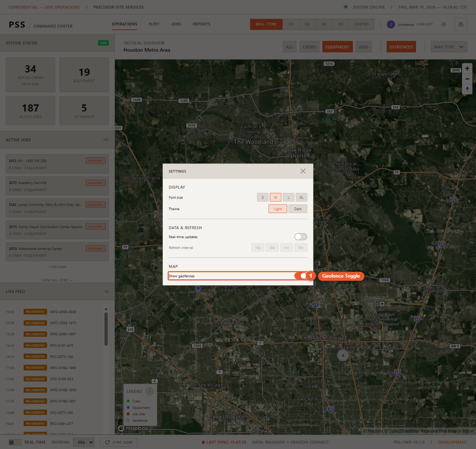476x449 pixels.
Task: Click the highlighted brightness icon at top right
Action: pos(461,24)
